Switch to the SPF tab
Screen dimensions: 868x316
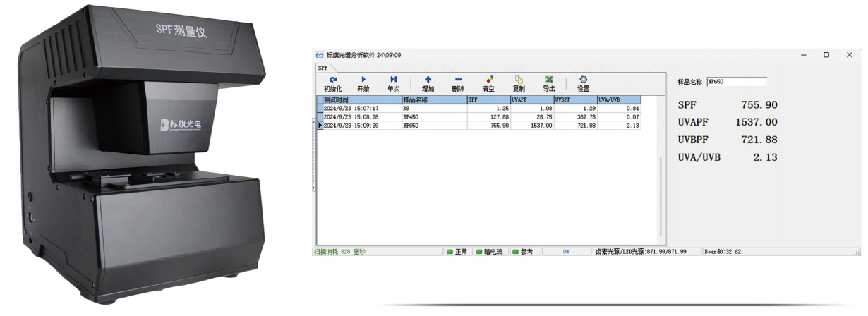click(323, 68)
